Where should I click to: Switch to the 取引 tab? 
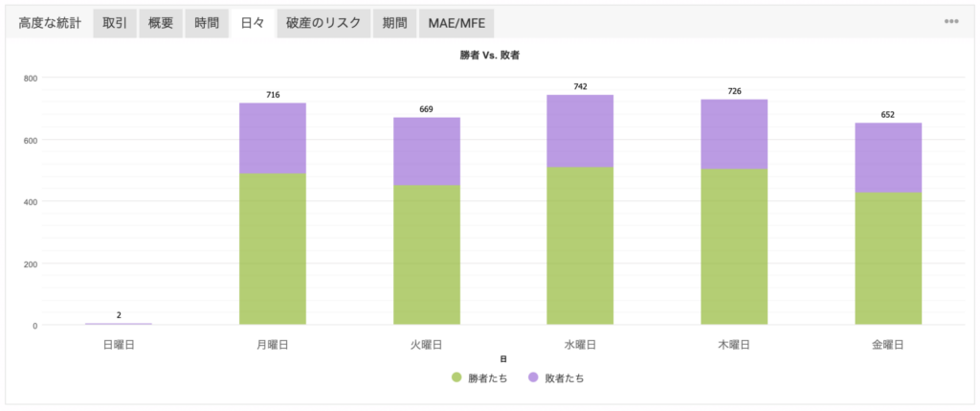115,23
